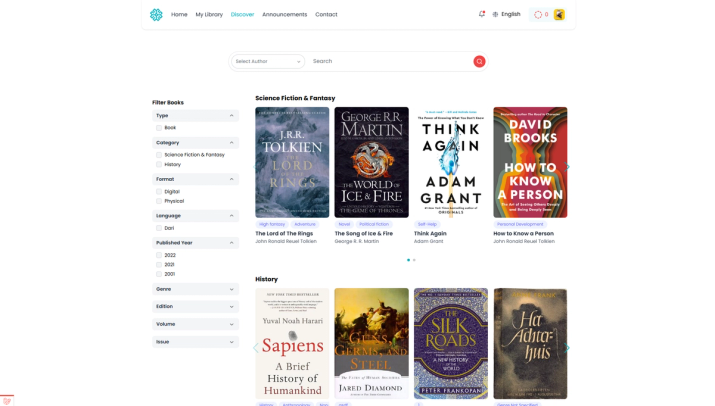Click the globe language icon
The height and width of the screenshot is (406, 715).
pos(495,15)
